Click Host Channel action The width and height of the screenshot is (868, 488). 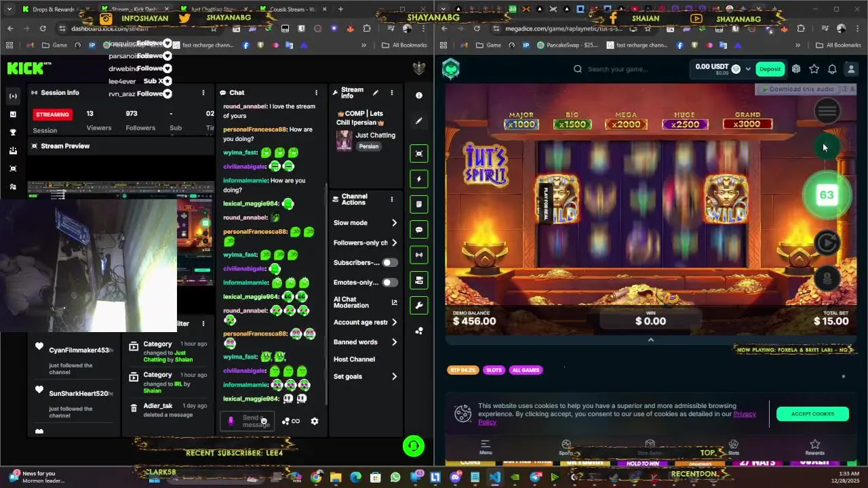pos(354,359)
